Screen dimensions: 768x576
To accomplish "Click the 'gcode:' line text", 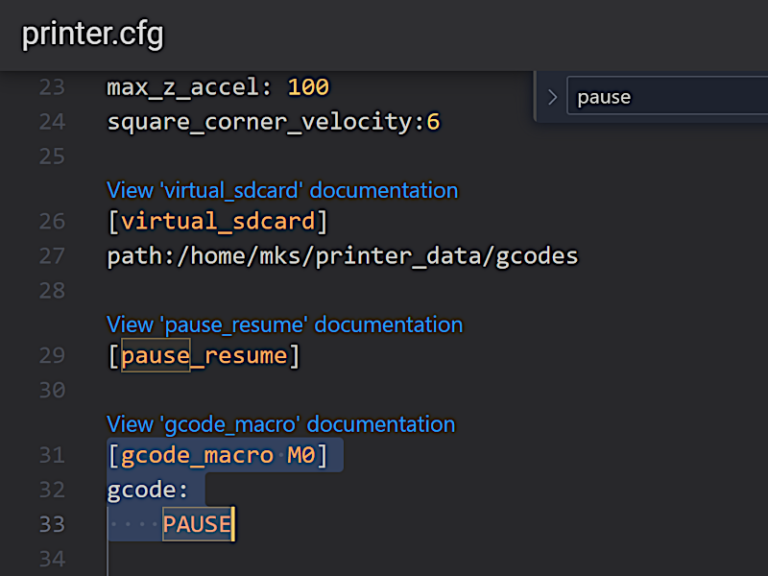I will pos(147,490).
